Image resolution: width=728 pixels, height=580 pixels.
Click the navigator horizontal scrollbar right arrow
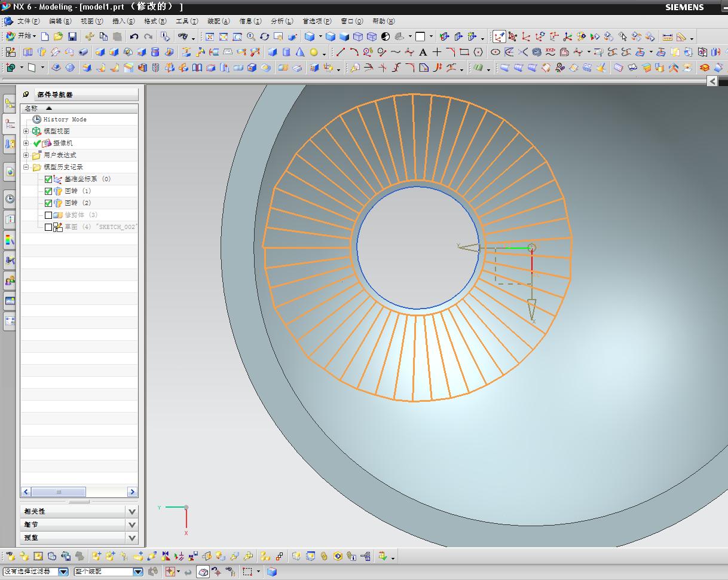[132, 492]
